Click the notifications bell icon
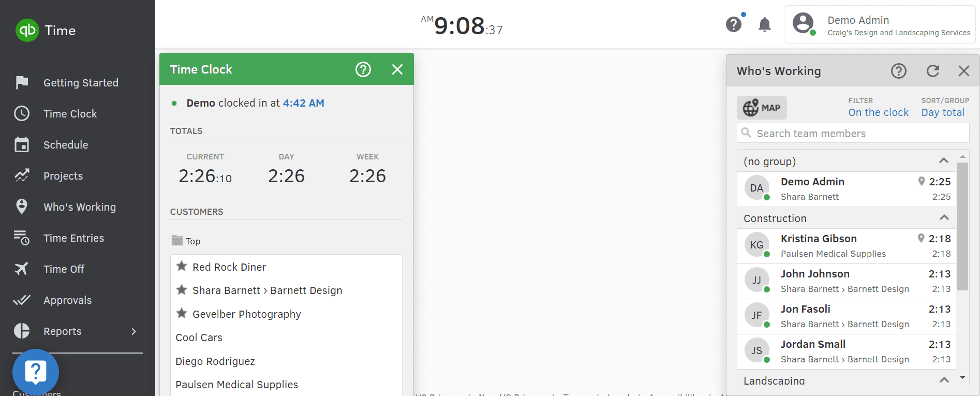Screen dimensions: 980x396 pyautogui.click(x=765, y=24)
